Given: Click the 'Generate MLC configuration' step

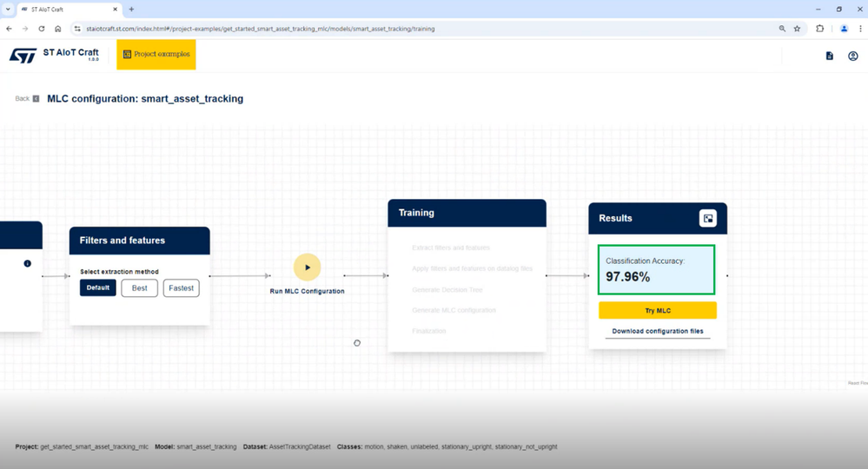Looking at the screenshot, I should coord(454,310).
